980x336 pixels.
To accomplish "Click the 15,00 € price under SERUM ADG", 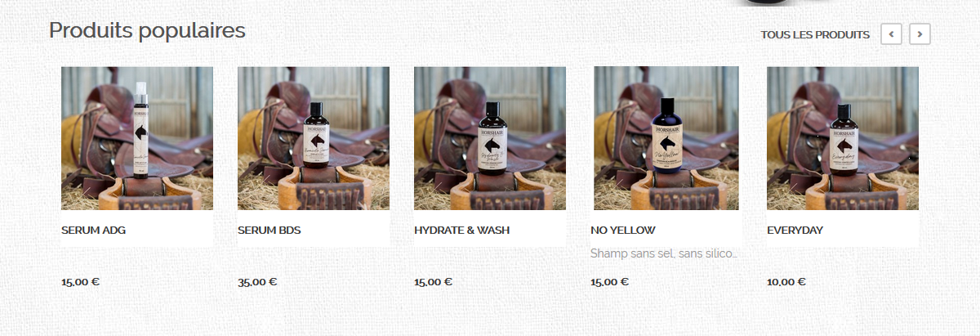I will tap(80, 282).
